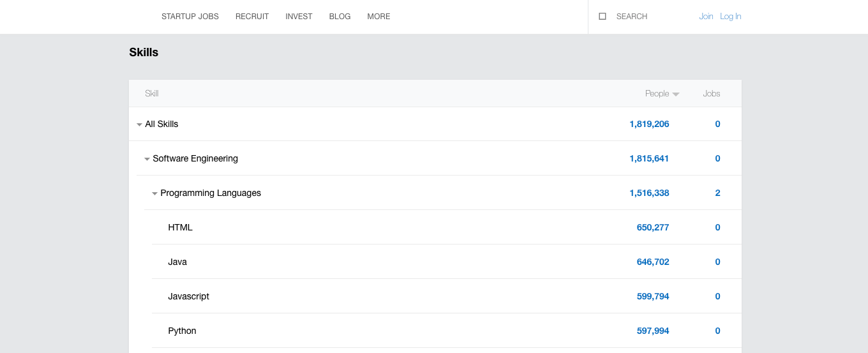Open the Recruit navigation item
Image resolution: width=868 pixels, height=353 pixels.
252,17
